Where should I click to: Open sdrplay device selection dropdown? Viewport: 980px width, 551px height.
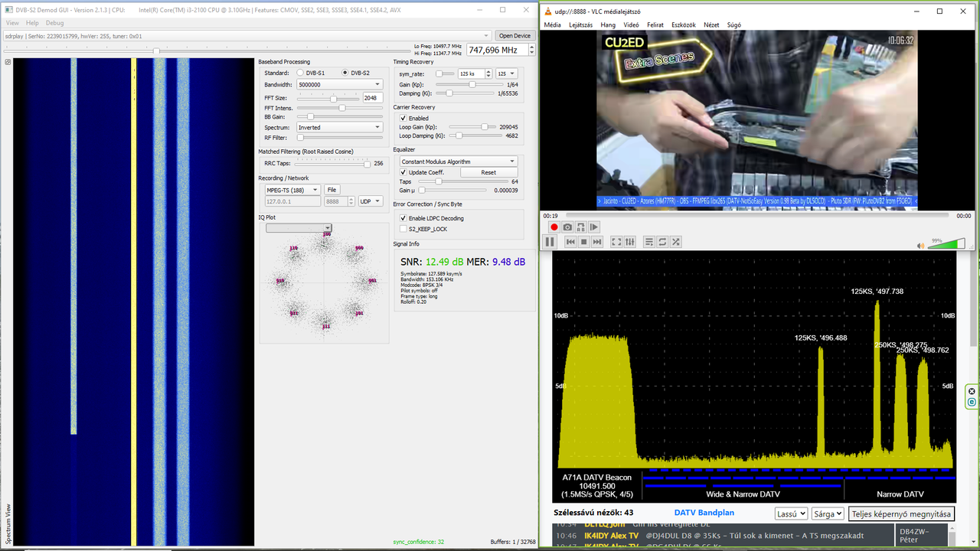[247, 36]
